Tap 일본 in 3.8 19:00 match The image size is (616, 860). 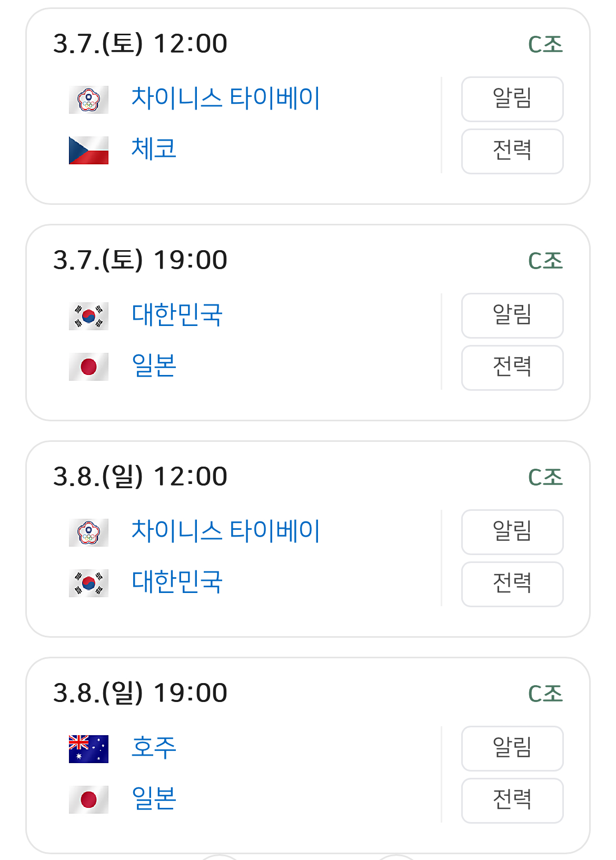pyautogui.click(x=154, y=798)
